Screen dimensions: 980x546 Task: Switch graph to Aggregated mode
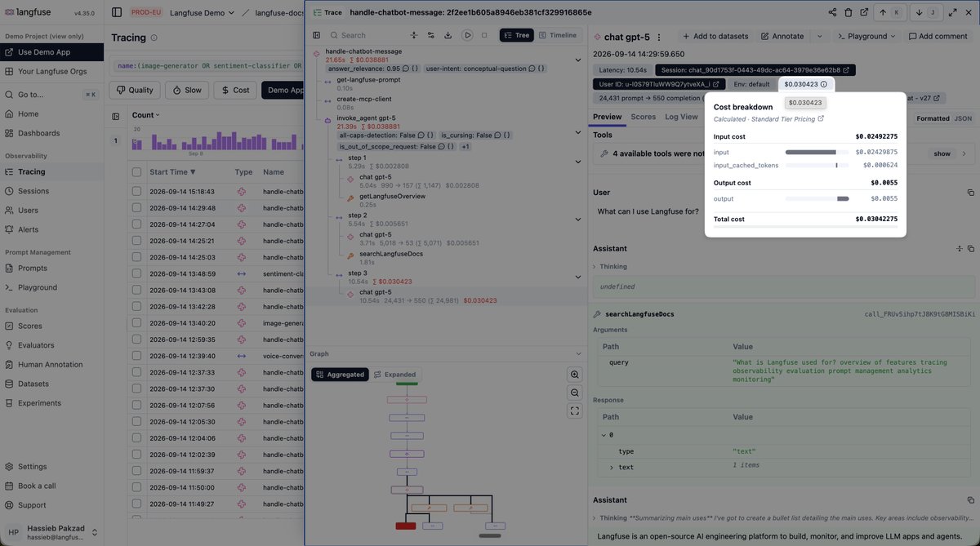pyautogui.click(x=340, y=375)
